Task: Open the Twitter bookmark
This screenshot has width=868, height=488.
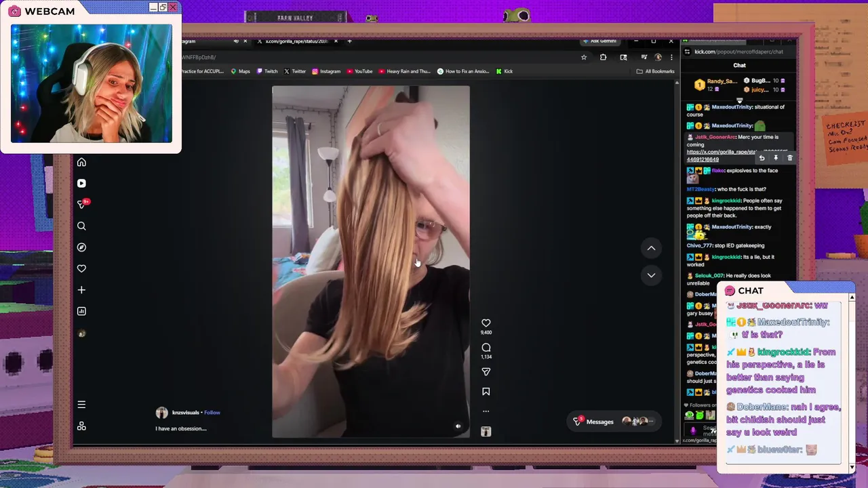Action: 295,71
